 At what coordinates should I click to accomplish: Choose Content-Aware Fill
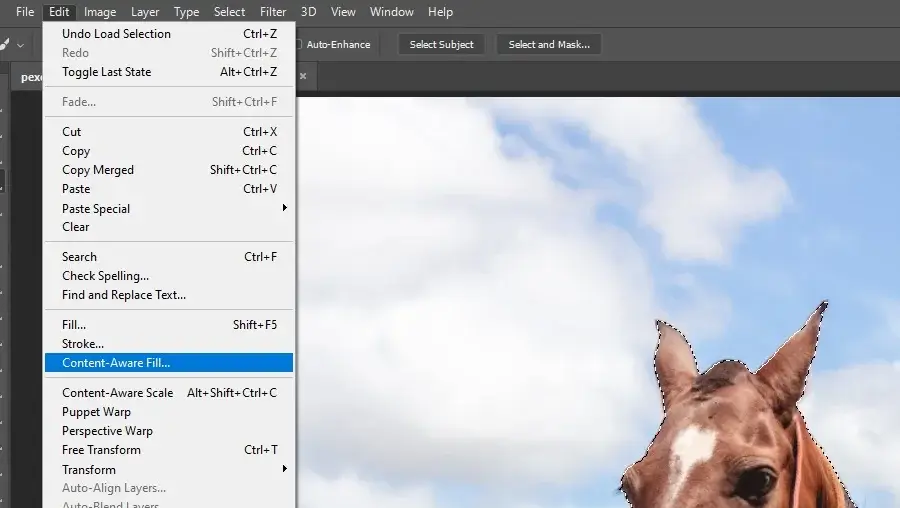pyautogui.click(x=169, y=362)
